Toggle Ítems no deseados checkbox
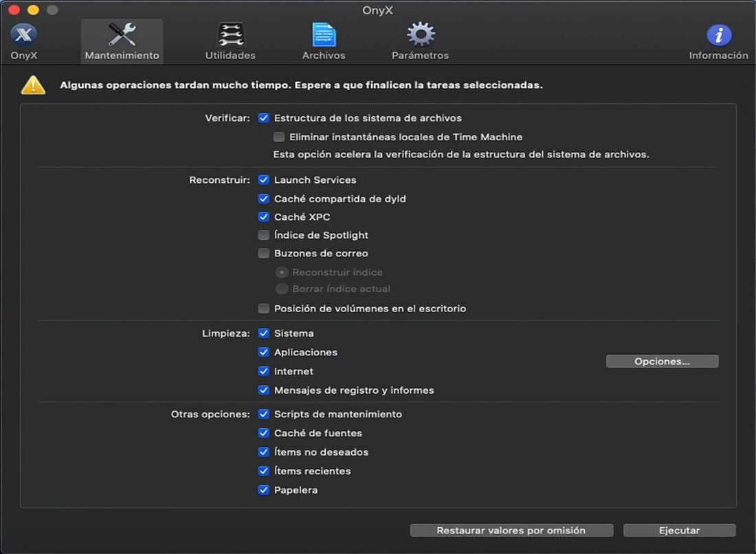The image size is (756, 554). pyautogui.click(x=264, y=452)
